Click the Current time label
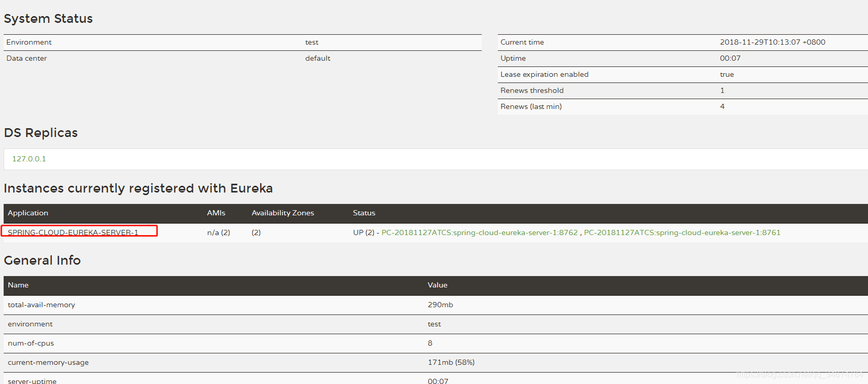Screen dimensions: 868x384 (522, 42)
